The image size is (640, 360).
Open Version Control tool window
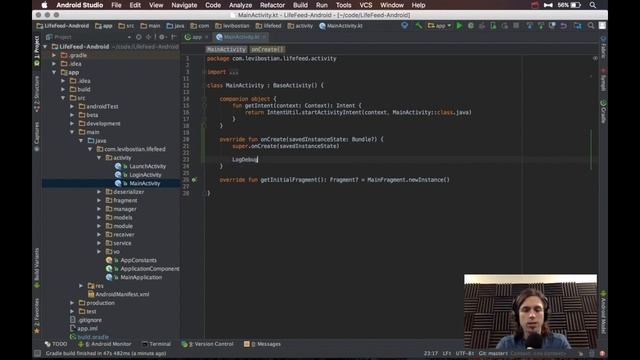pyautogui.click(x=208, y=344)
